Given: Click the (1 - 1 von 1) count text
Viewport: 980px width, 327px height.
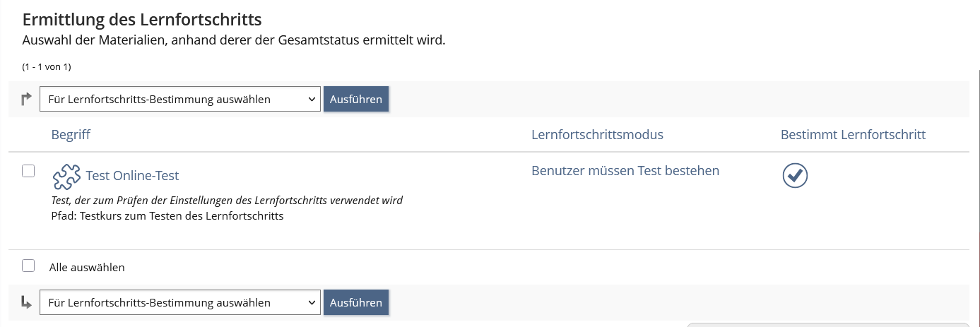Looking at the screenshot, I should 47,67.
